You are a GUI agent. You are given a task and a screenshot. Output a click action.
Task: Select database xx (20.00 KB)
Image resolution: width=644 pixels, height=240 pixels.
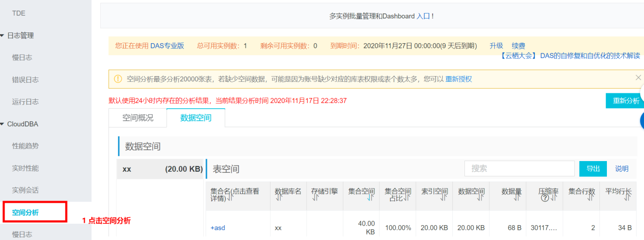(x=161, y=169)
